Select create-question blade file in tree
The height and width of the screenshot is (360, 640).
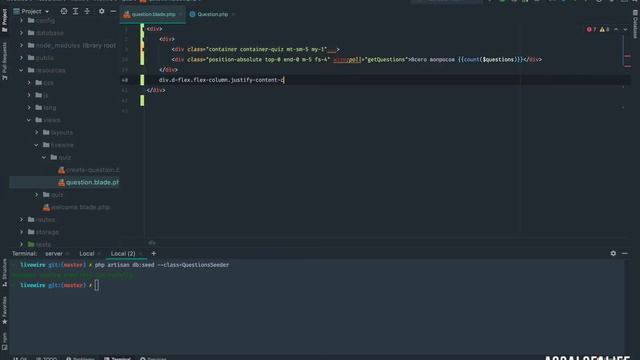[88, 170]
